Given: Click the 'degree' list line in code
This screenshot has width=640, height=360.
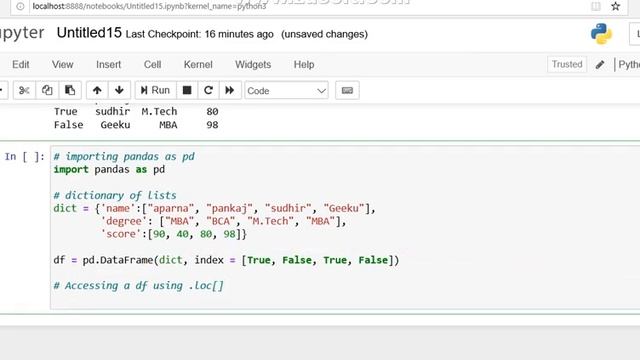Looking at the screenshot, I should (223, 221).
